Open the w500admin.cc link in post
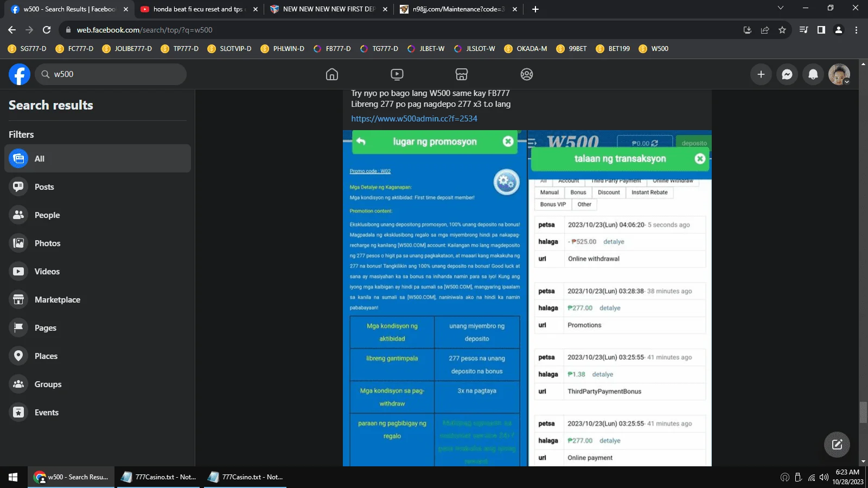The image size is (868, 488). (414, 118)
